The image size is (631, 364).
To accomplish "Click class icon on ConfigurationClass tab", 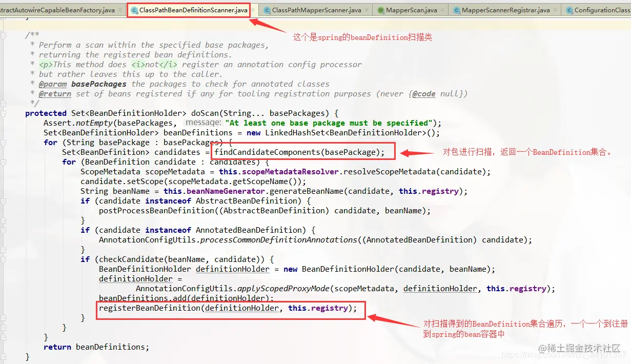I will (569, 10).
